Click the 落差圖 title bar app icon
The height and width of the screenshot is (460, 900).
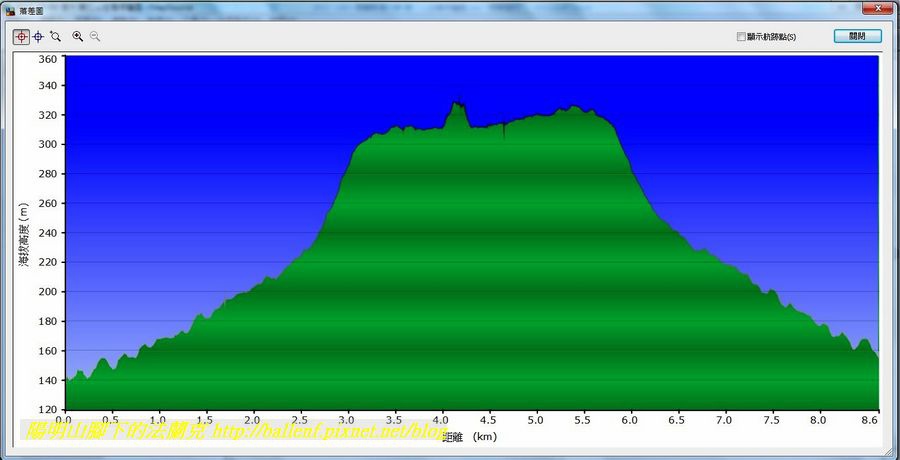tap(9, 10)
